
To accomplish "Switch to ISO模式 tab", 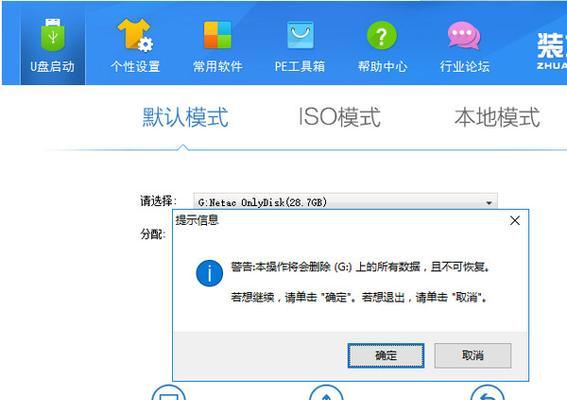I will 339,117.
